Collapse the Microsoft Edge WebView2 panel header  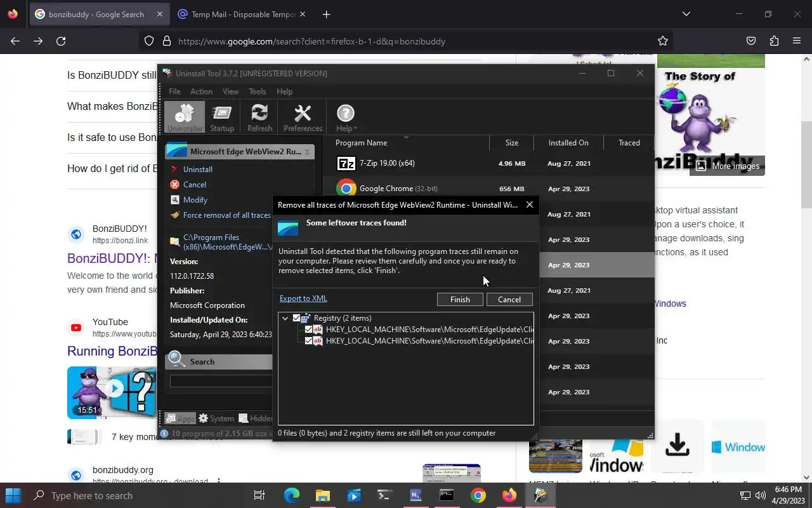coord(307,152)
